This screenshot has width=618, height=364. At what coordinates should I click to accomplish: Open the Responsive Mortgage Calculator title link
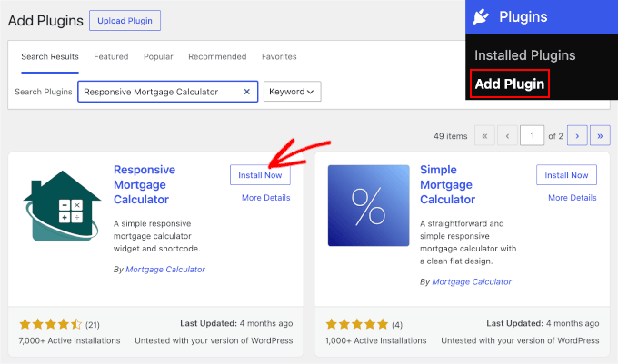pyautogui.click(x=145, y=184)
